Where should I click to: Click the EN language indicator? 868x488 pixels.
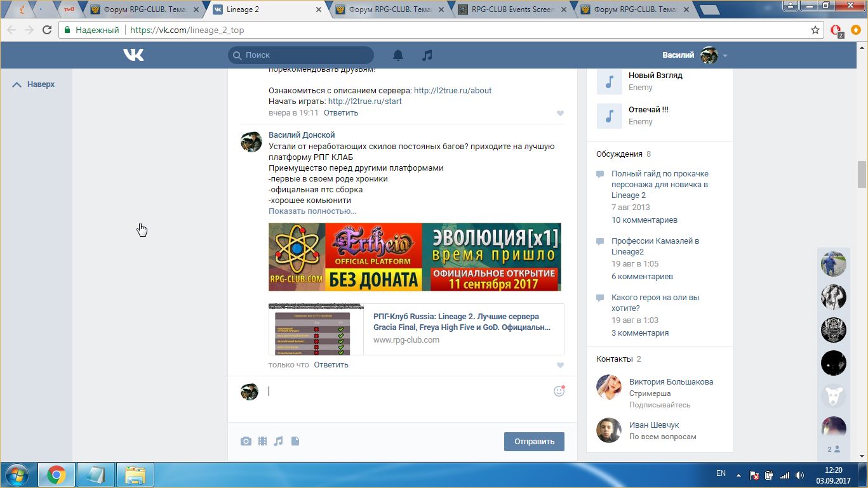click(x=721, y=473)
